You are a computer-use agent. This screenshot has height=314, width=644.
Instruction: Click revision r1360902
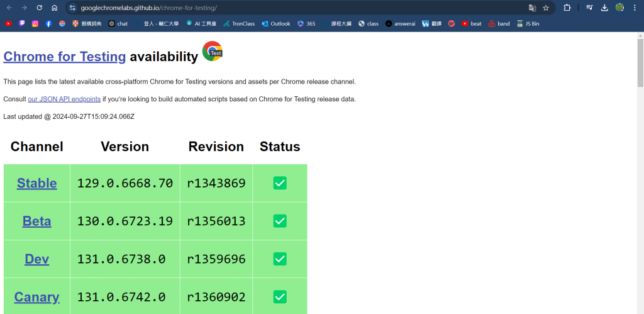216,297
